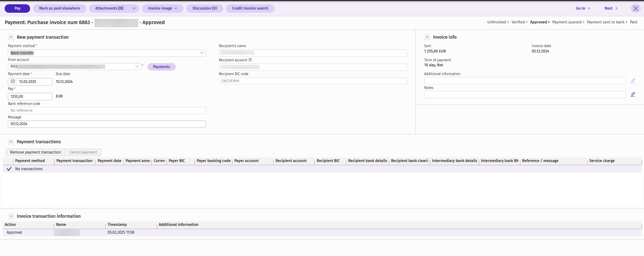
Task: Collapse Invoice transaction information section
Action: point(11,216)
